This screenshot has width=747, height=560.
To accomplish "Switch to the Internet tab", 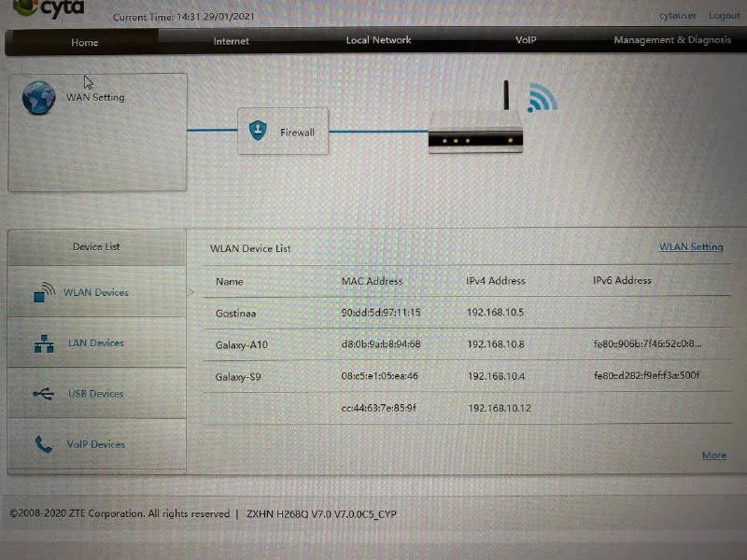I will click(232, 41).
